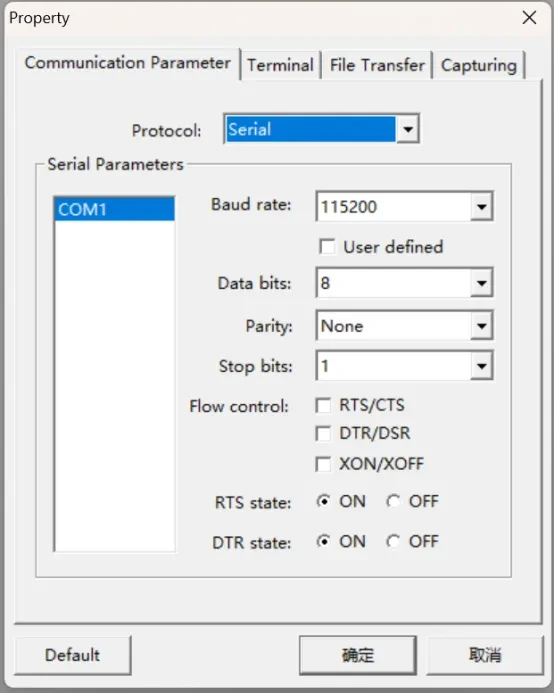Open the Parity dropdown list
Viewport: 554px width, 694px height.
[x=481, y=326]
